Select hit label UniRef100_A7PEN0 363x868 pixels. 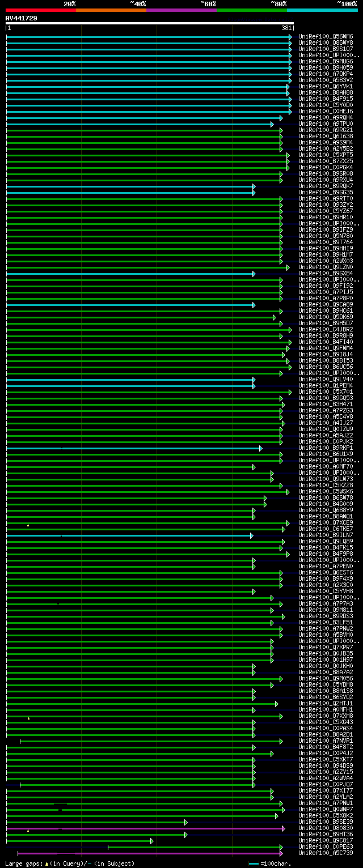pos(326,567)
